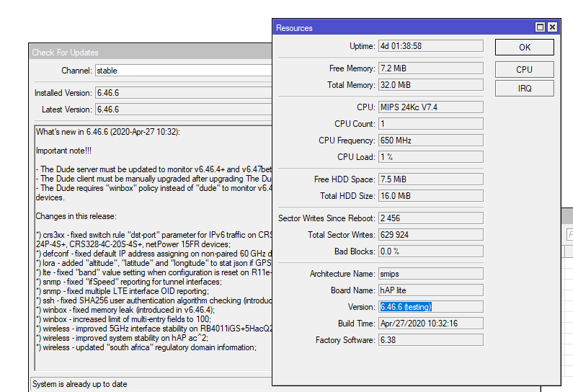Open the IRQ button in Resources
Image resolution: width=573 pixels, height=392 pixels.
(x=525, y=89)
